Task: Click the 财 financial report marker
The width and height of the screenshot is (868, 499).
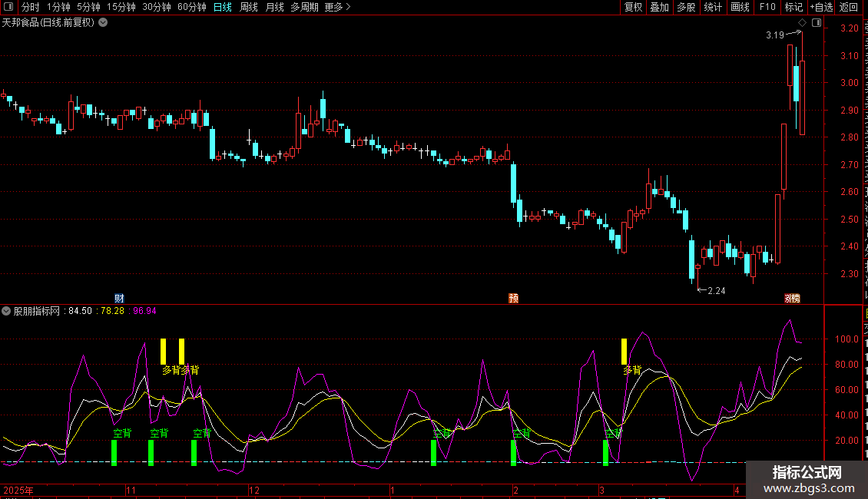Action: (119, 298)
